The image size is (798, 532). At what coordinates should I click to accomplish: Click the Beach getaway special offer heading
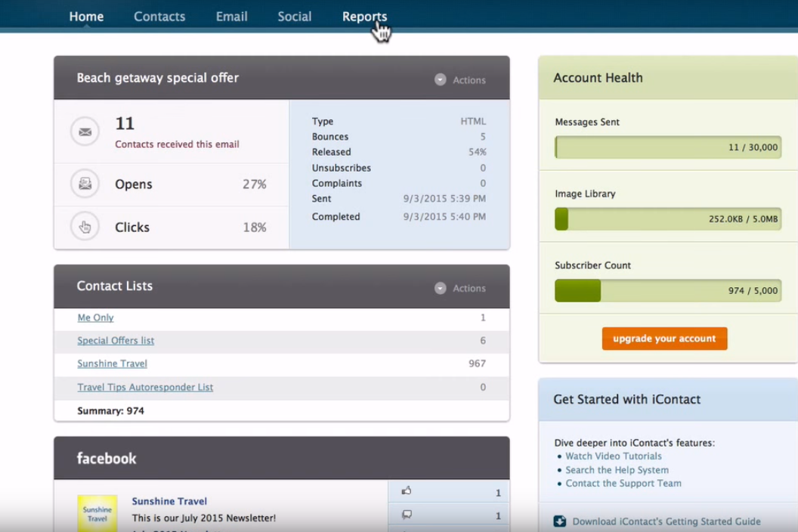pos(157,78)
